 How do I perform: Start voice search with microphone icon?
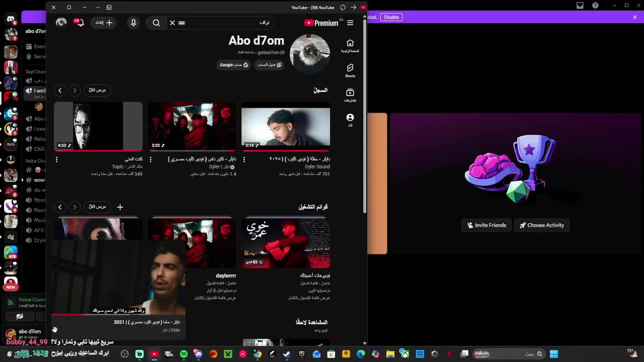coord(133,23)
